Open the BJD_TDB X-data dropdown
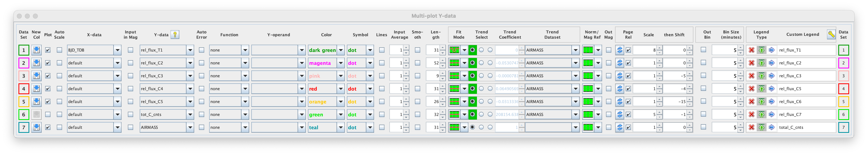The image size is (868, 155). point(117,50)
